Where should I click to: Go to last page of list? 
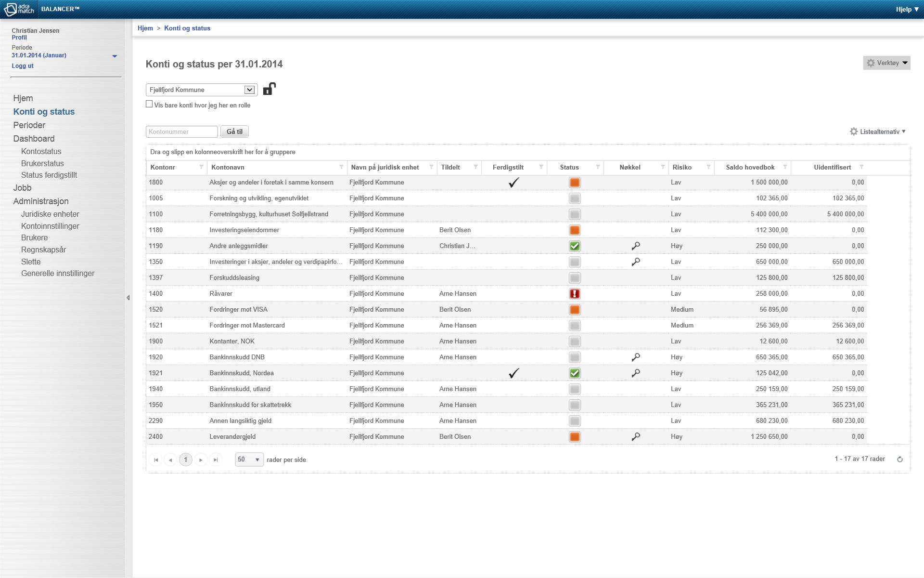216,460
